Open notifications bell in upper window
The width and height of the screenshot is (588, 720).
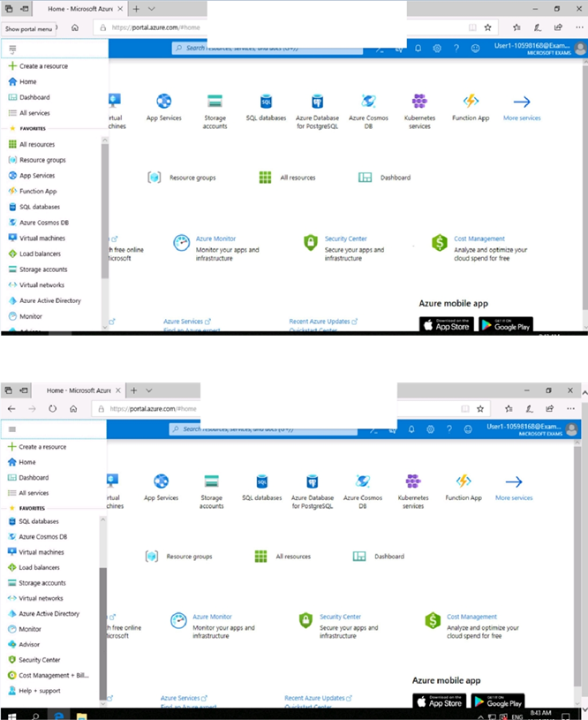click(418, 48)
